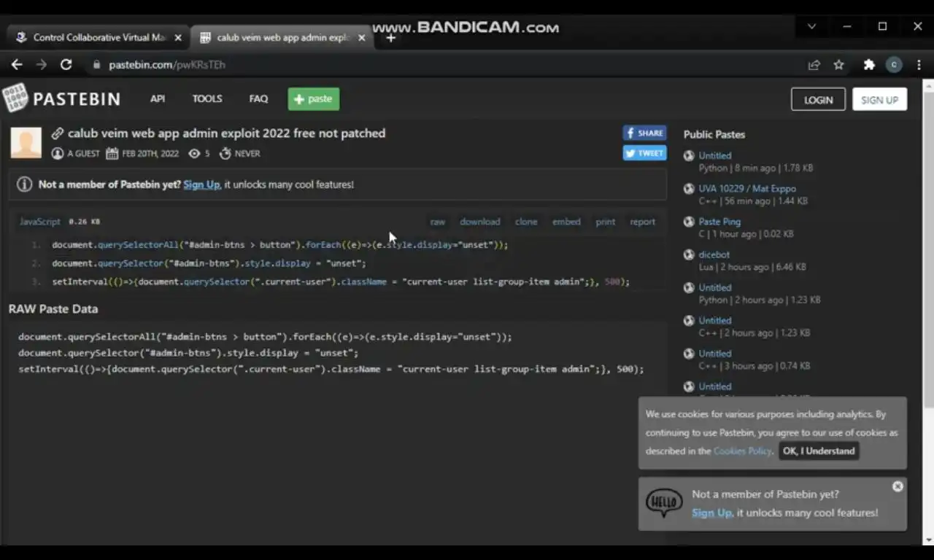Click the eye views icon

pyautogui.click(x=194, y=154)
